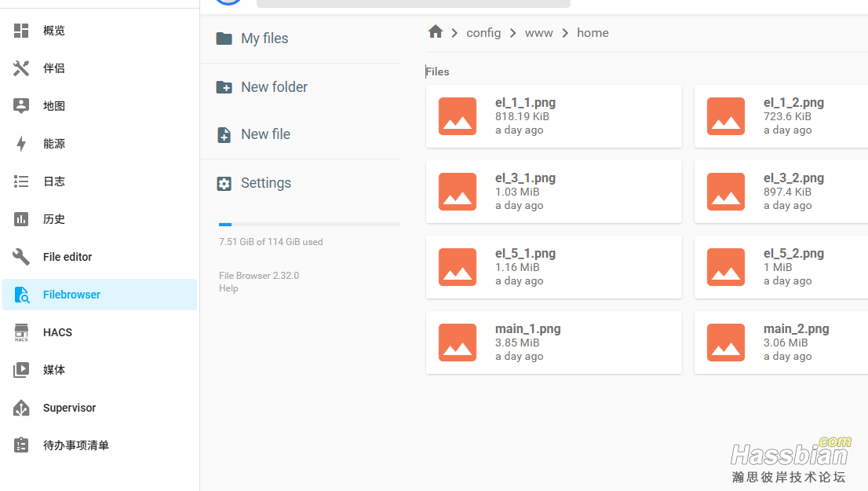868x491 pixels.
Task: Select 待办事项清单 sidebar entry
Action: click(100, 445)
